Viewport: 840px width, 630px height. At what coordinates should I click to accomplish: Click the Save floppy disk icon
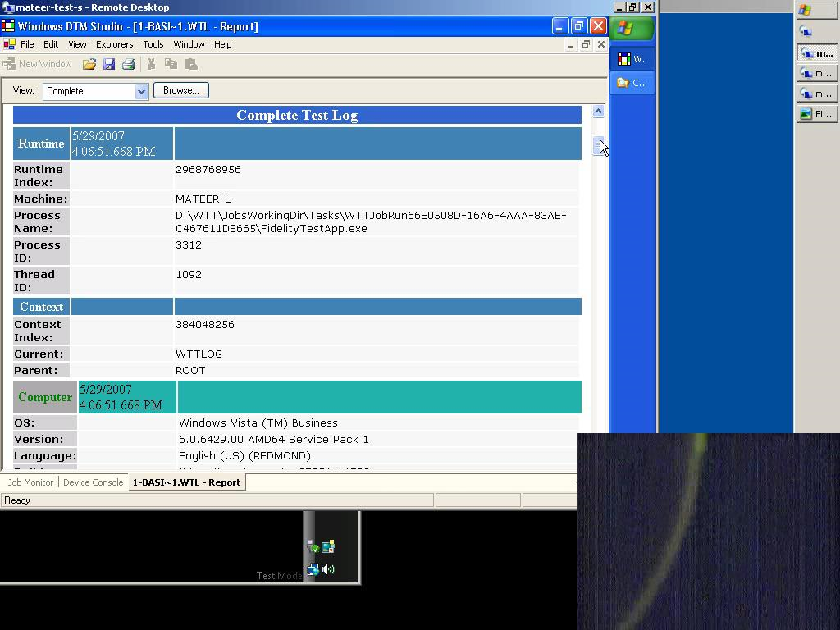[109, 64]
